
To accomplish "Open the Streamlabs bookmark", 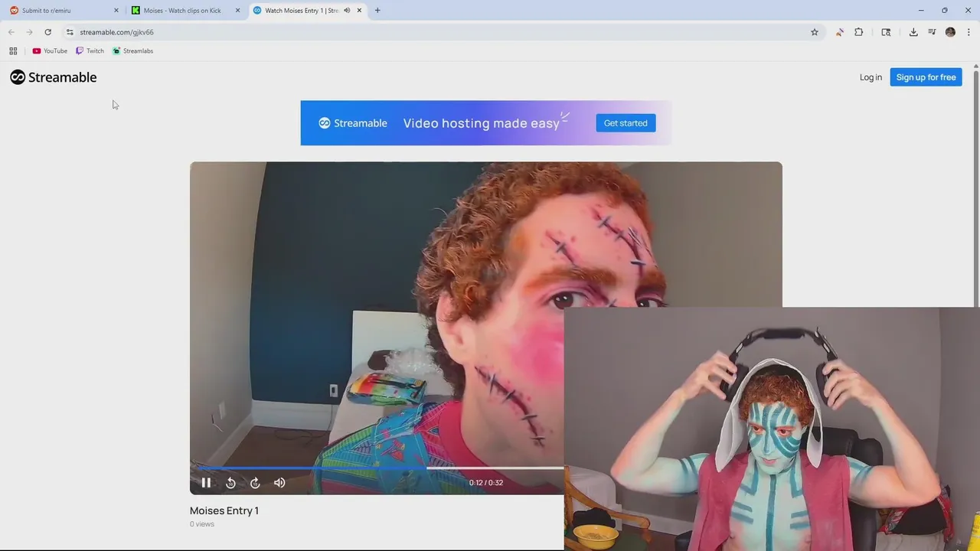I will point(132,51).
